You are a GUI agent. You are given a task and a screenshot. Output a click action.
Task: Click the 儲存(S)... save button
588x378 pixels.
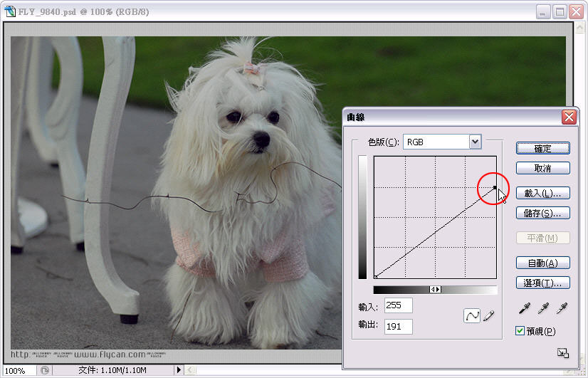click(x=542, y=213)
